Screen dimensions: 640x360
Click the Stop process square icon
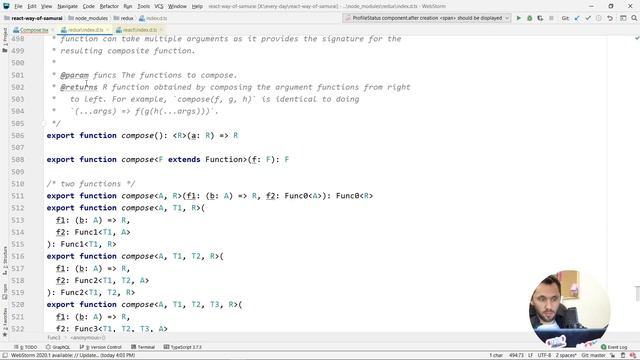pyautogui.click(x=551, y=18)
